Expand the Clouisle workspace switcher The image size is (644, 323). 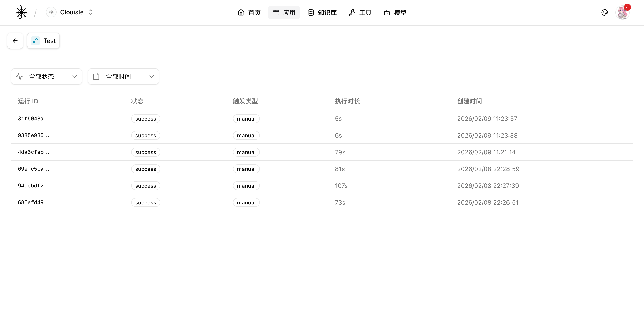(91, 12)
